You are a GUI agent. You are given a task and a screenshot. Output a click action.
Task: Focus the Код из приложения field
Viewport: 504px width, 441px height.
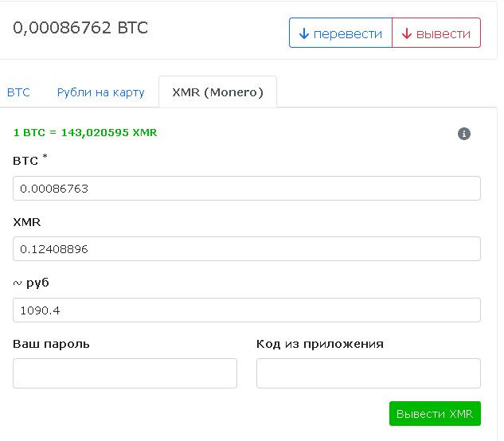click(x=368, y=373)
